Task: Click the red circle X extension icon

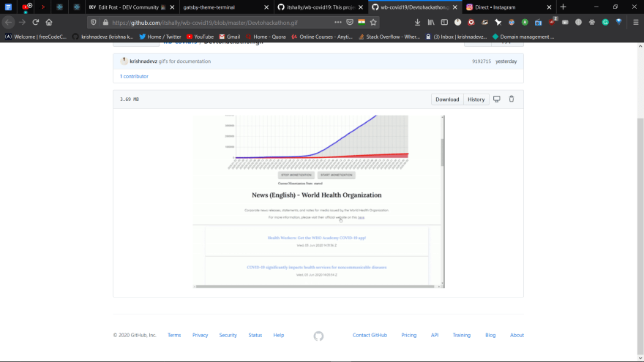Action: [x=471, y=22]
